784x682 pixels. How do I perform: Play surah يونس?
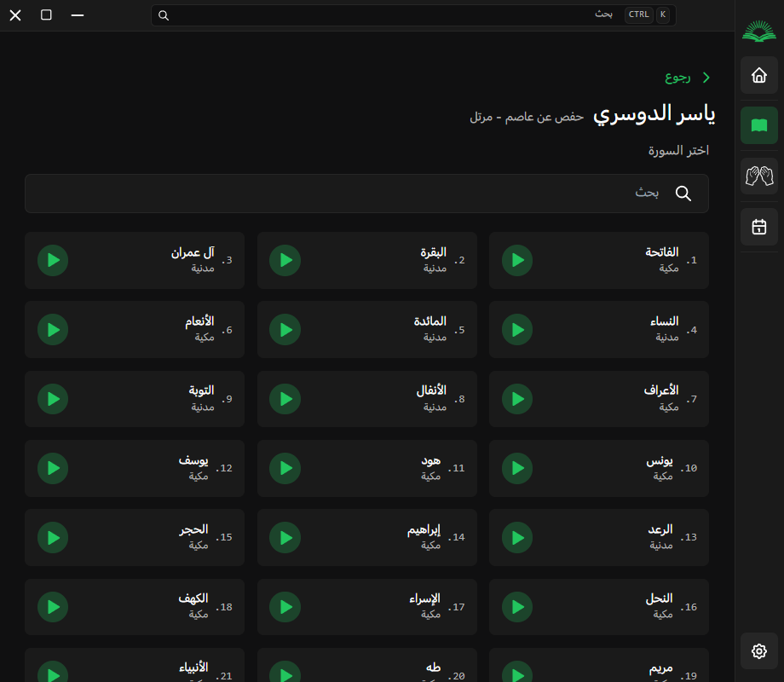517,468
